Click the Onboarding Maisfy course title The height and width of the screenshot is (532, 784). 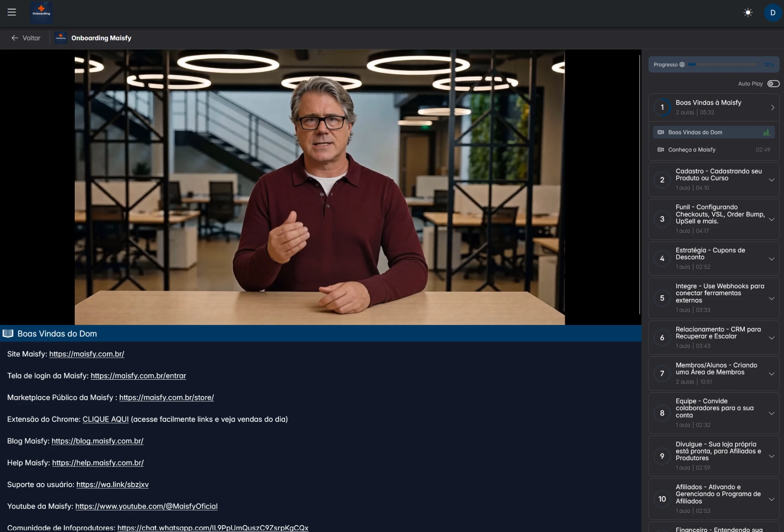point(101,38)
